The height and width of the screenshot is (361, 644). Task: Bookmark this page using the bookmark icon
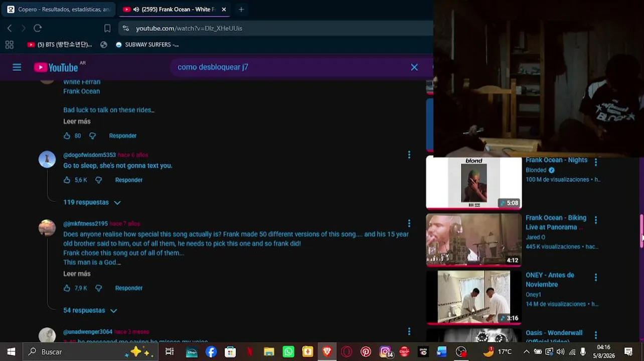(107, 28)
